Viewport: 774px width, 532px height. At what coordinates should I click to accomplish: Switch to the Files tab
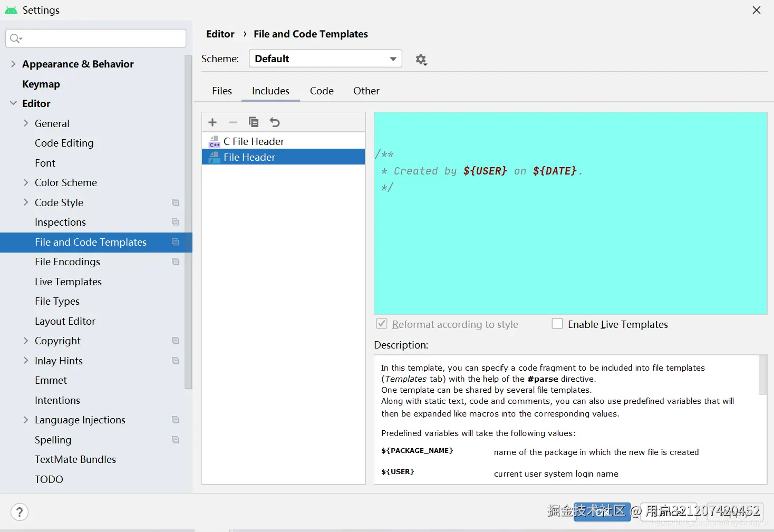(x=222, y=91)
